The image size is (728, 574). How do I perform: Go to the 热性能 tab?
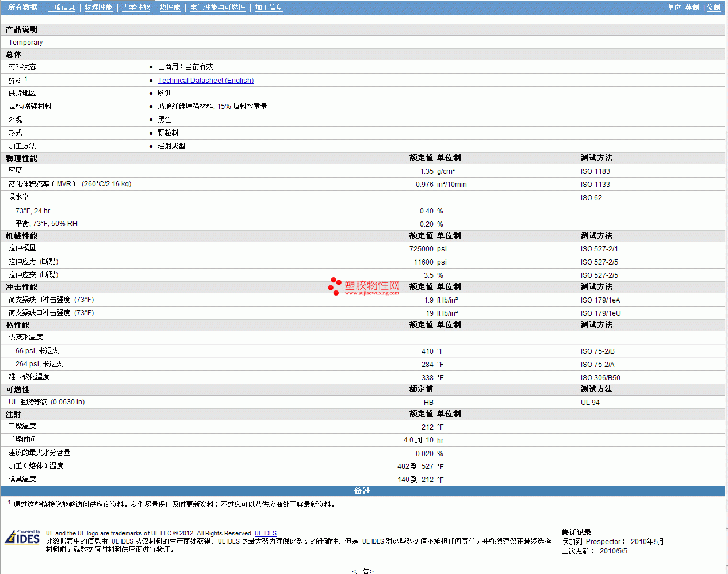coord(170,7)
